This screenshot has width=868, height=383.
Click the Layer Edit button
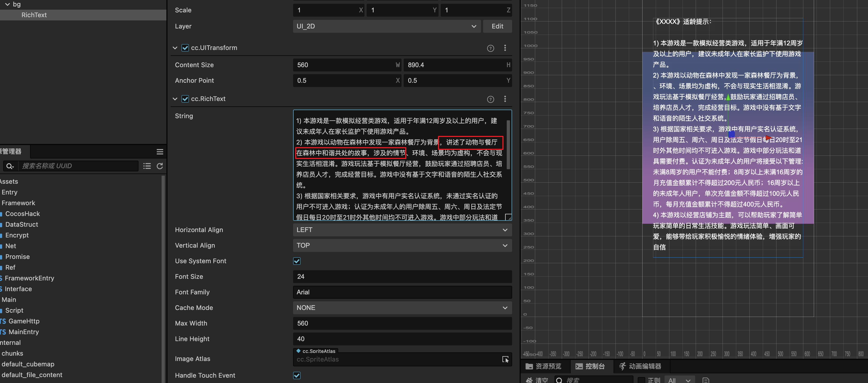[x=497, y=26]
